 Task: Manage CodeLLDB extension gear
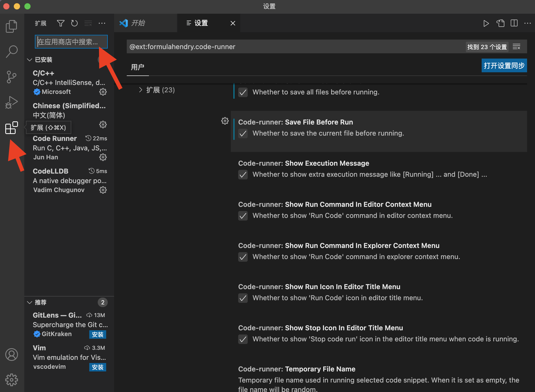[x=103, y=190]
